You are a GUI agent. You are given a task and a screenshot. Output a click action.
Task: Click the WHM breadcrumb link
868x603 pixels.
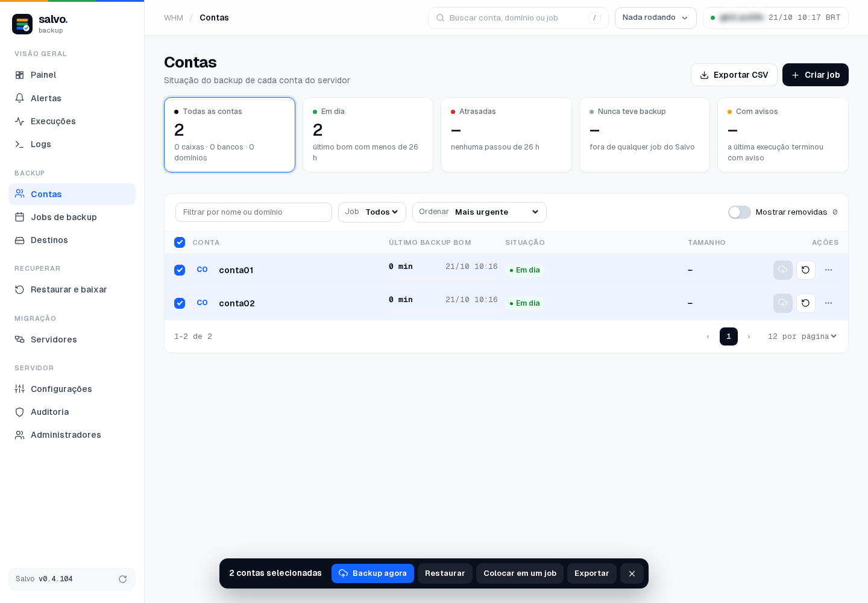pyautogui.click(x=174, y=18)
